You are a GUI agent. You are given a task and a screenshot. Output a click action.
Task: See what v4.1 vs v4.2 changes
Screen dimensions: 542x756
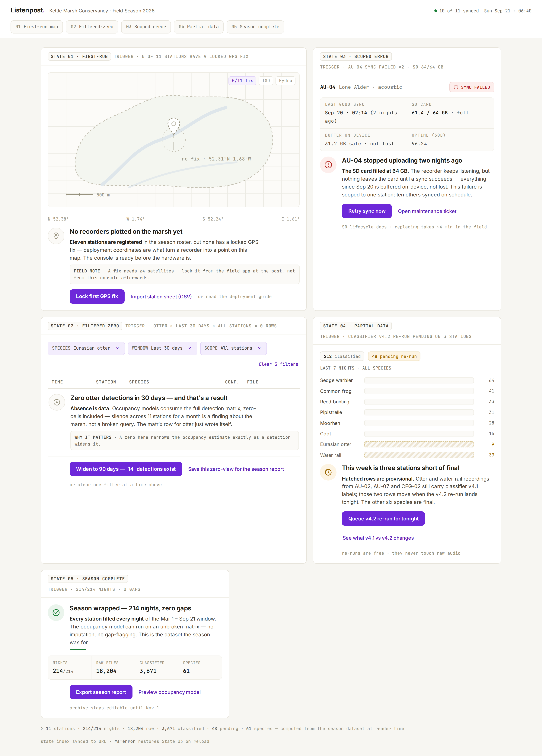pos(378,538)
